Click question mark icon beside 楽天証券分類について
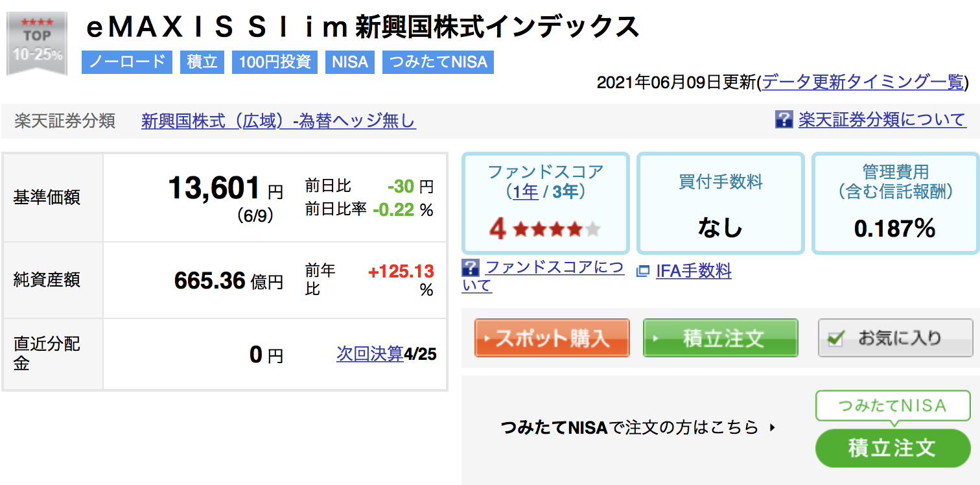Screen dimensions: 980x485 pyautogui.click(x=784, y=119)
